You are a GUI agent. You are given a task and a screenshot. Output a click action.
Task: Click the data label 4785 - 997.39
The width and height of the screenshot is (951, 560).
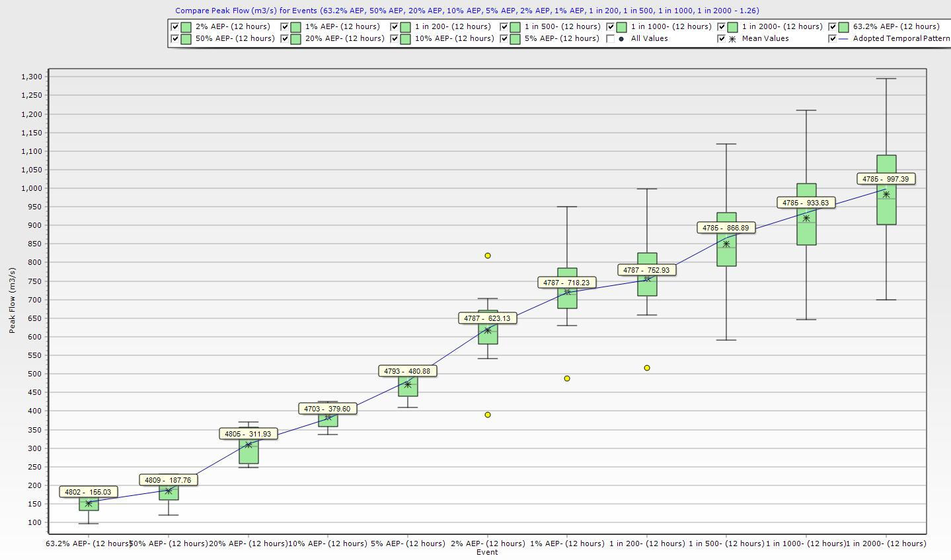[886, 179]
